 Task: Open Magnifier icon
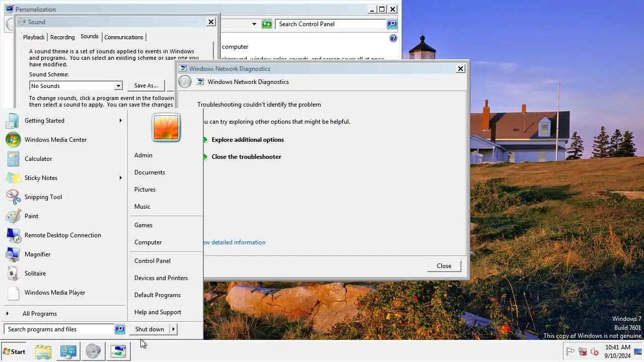pos(13,254)
